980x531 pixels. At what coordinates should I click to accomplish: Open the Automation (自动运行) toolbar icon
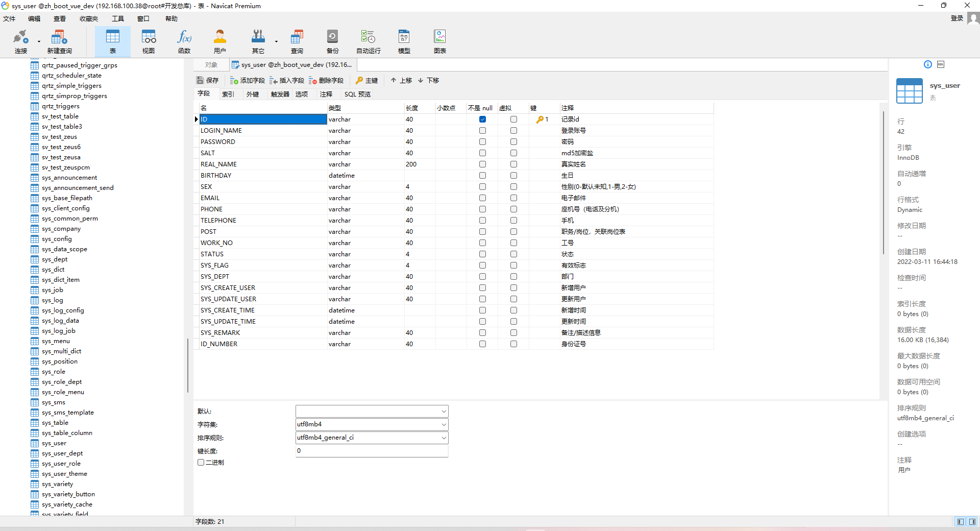(x=368, y=41)
